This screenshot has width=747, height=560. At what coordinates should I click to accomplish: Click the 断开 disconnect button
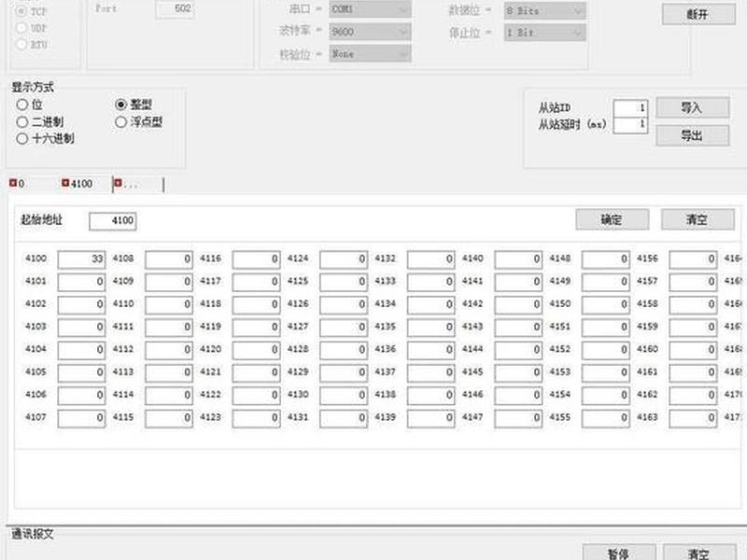click(x=698, y=15)
